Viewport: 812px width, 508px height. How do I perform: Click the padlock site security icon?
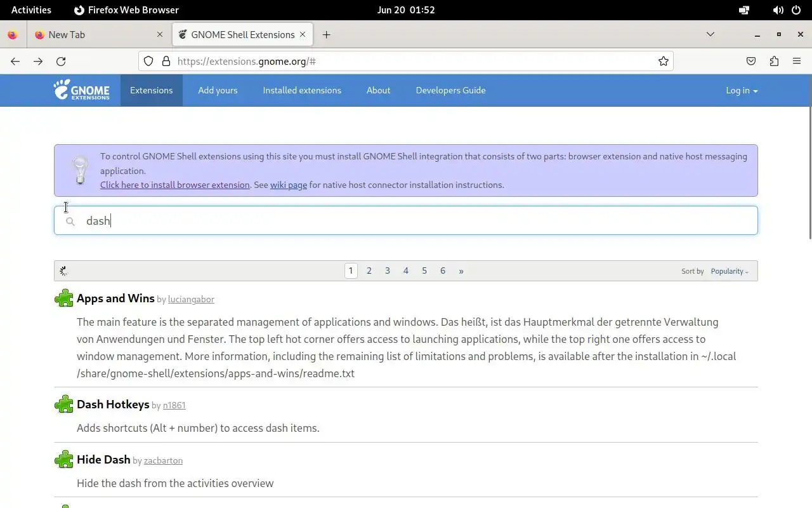[x=166, y=61]
